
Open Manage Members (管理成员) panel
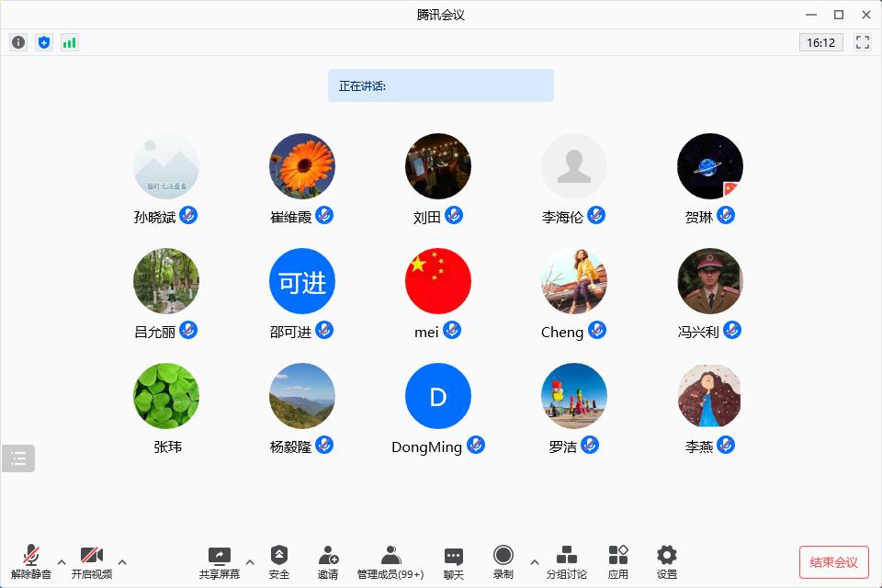click(390, 561)
